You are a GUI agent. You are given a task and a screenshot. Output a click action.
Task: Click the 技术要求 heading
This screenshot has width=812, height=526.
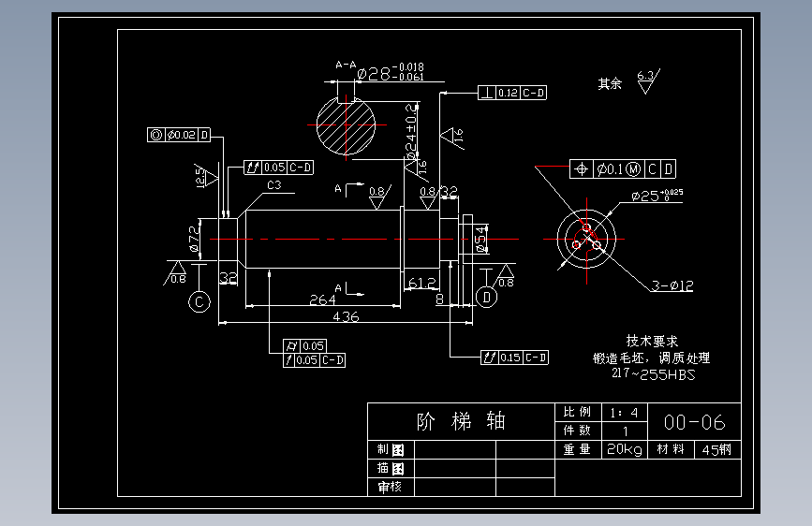[x=652, y=341]
